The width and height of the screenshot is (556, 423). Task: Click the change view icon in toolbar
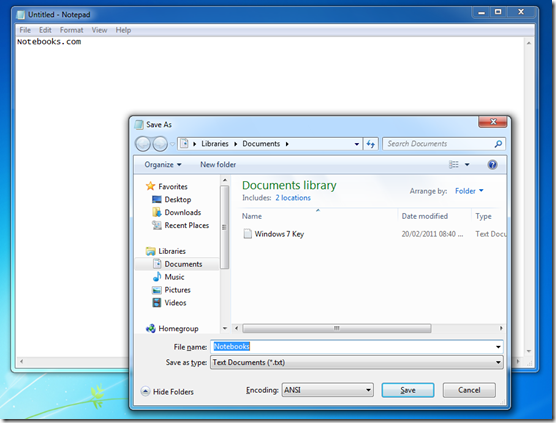pos(454,165)
